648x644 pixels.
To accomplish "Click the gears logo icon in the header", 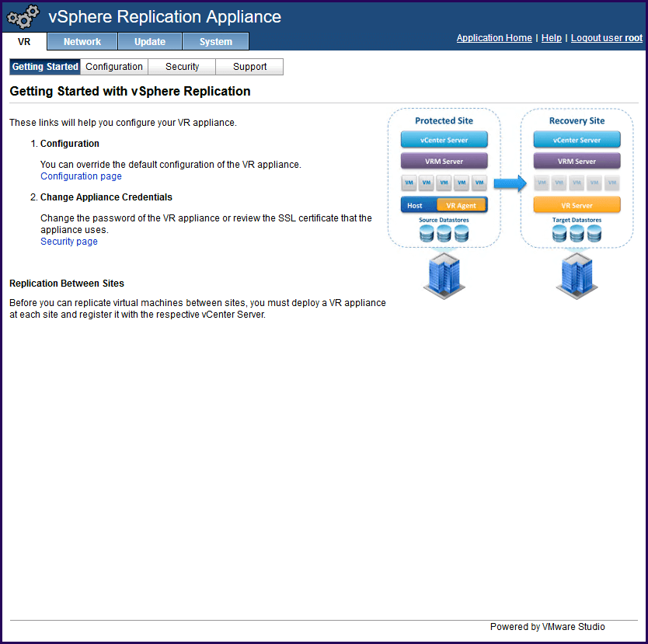I will point(23,17).
